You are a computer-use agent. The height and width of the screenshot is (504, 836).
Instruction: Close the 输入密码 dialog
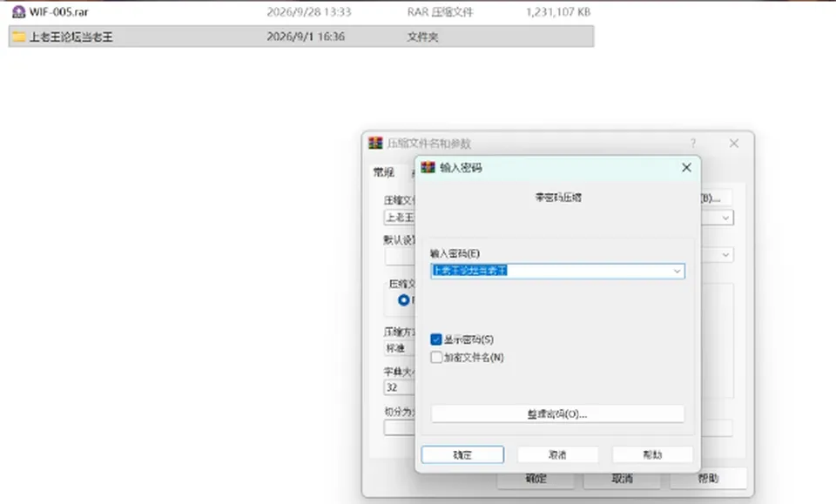[x=686, y=168]
